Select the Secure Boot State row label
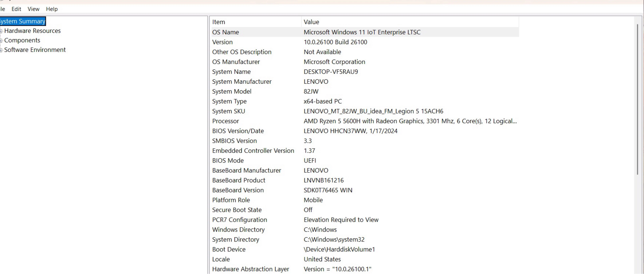 (x=237, y=210)
